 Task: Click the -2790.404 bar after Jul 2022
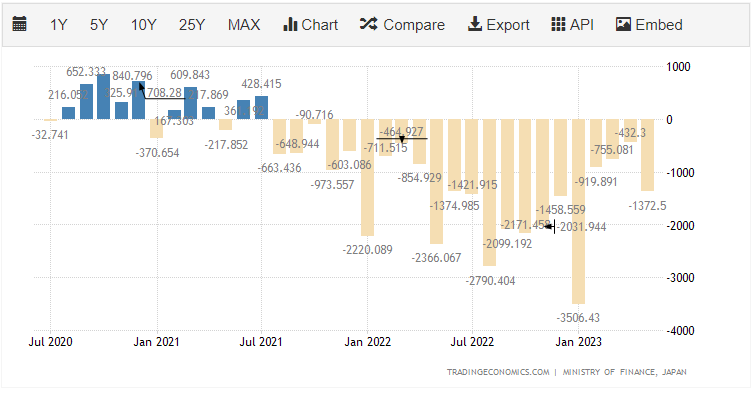click(489, 192)
